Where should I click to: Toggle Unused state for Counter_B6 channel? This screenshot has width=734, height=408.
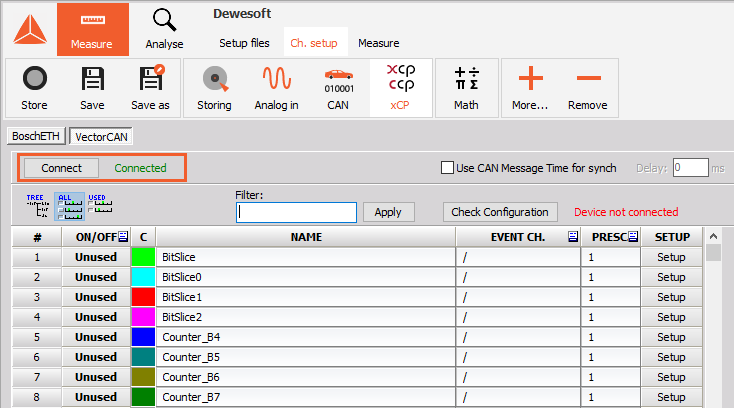click(96, 377)
